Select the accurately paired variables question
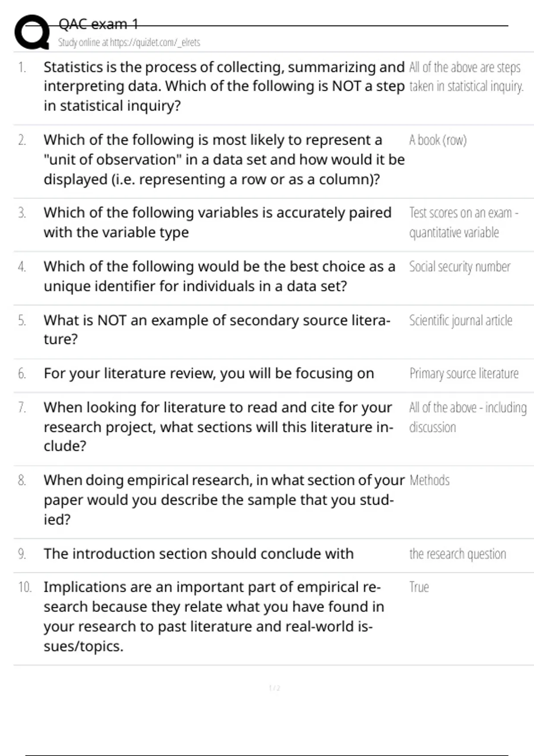 tap(217, 222)
